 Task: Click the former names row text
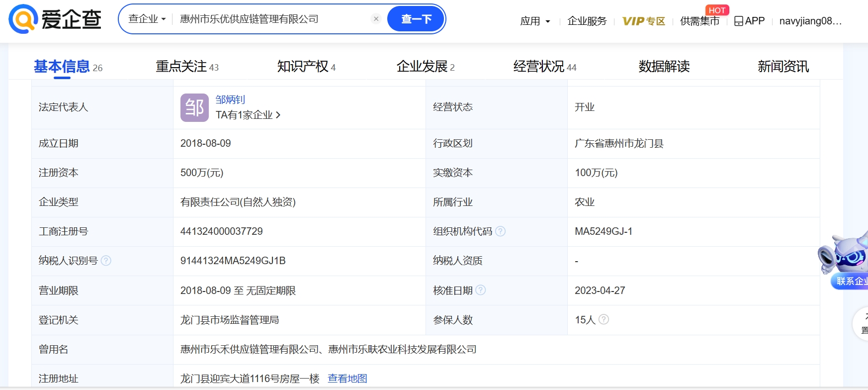point(328,349)
